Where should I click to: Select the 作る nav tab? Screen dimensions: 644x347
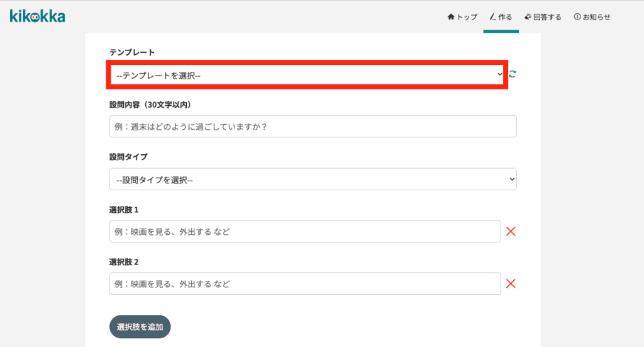click(x=501, y=17)
